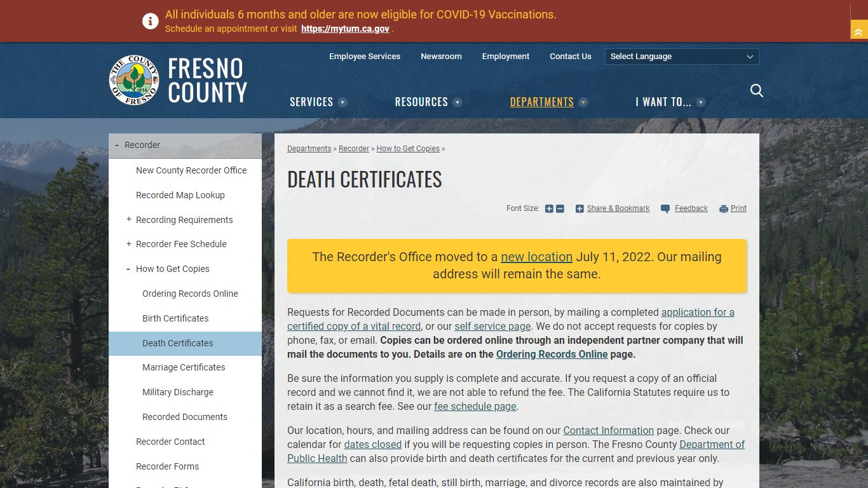Go to Employee Services
This screenshot has height=488, width=868.
point(365,57)
